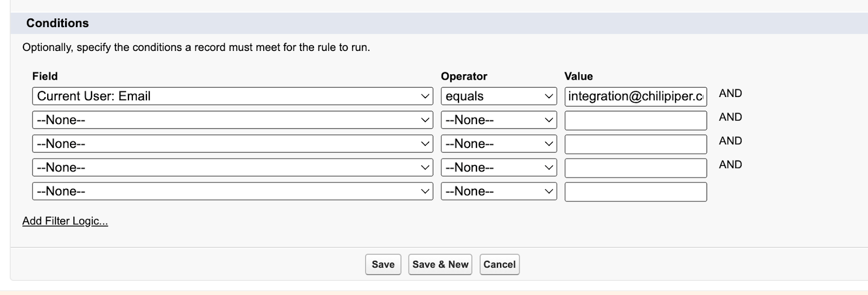Viewport: 868px width, 295px height.
Task: Open fourth row Field dropdown showing --None--
Action: coord(233,168)
